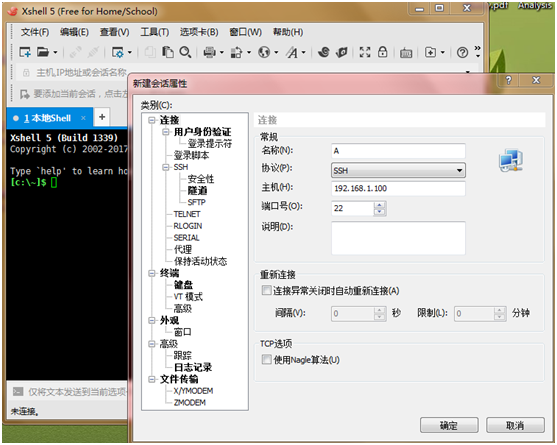The width and height of the screenshot is (557, 445).
Task: Open the 文件(F) menu
Action: coord(35,32)
